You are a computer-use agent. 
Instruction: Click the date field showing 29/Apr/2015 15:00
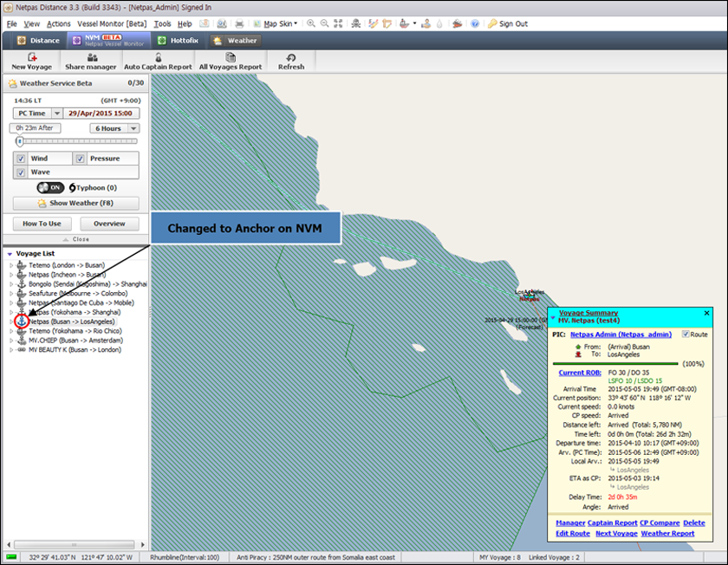101,114
